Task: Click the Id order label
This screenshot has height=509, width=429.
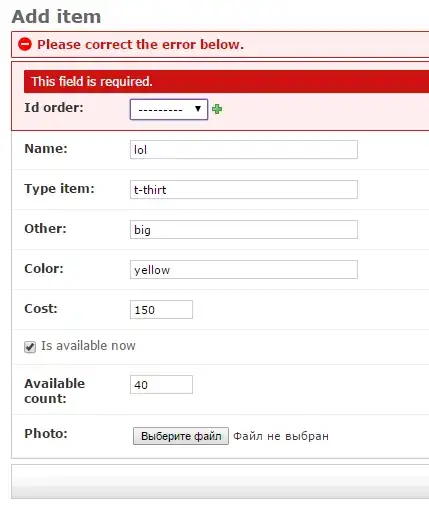Action: pos(54,107)
